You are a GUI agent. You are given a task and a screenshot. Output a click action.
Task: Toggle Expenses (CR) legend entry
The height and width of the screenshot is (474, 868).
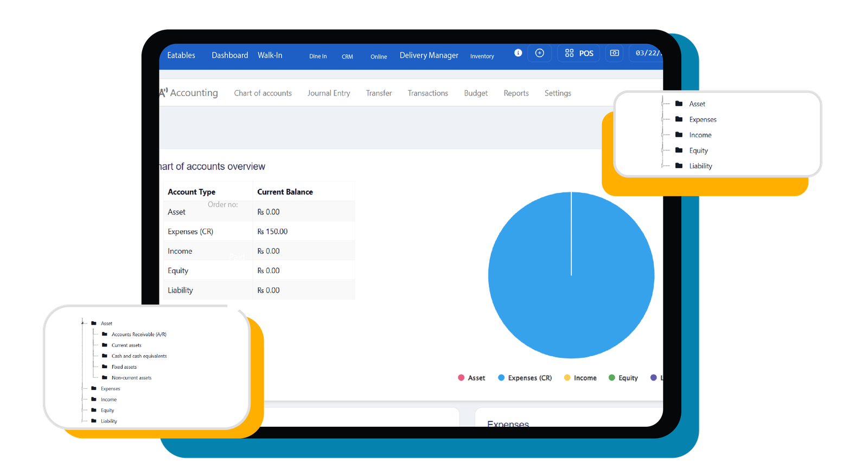coord(525,378)
